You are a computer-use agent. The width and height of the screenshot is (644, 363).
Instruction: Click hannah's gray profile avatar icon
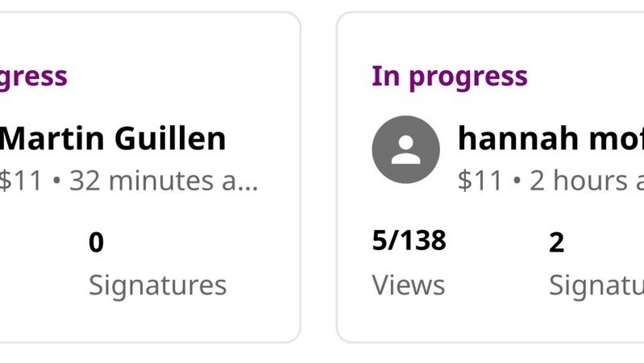[405, 150]
